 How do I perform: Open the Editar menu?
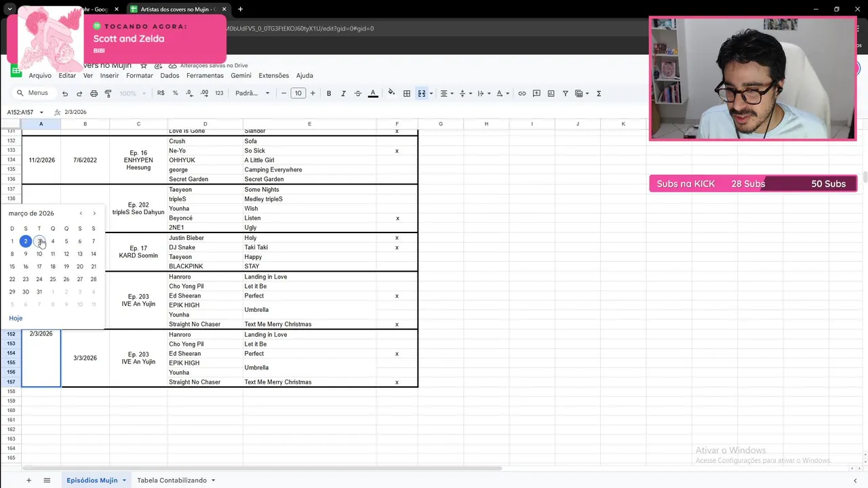[67, 75]
